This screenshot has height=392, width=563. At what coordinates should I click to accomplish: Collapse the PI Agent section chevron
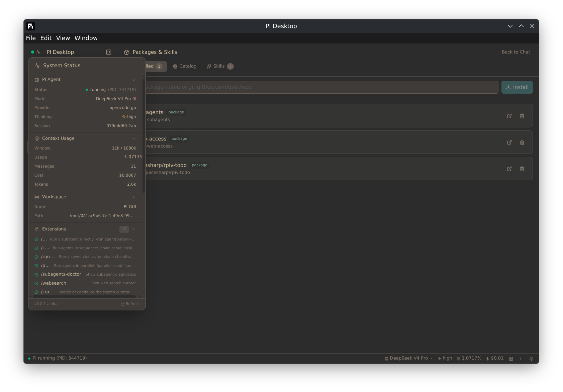(134, 80)
